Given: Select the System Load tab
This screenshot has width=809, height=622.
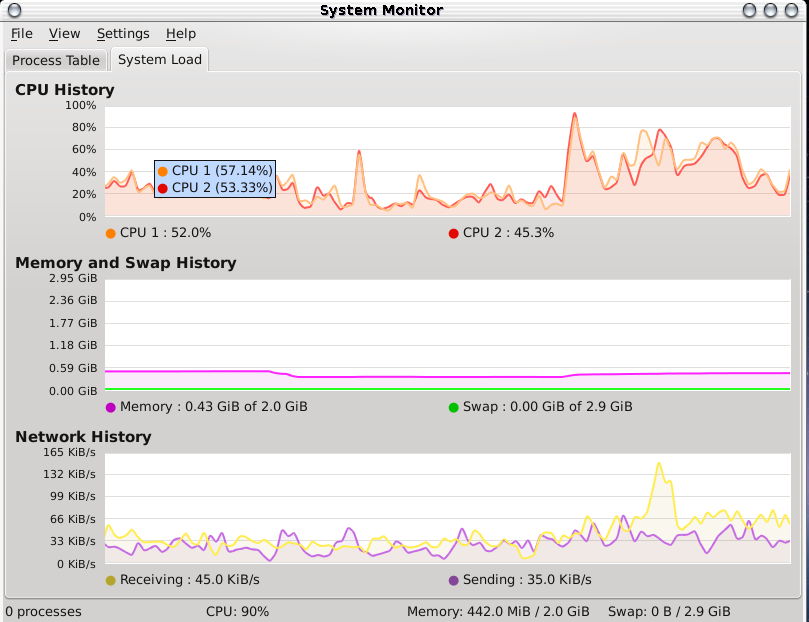Looking at the screenshot, I should [x=160, y=60].
